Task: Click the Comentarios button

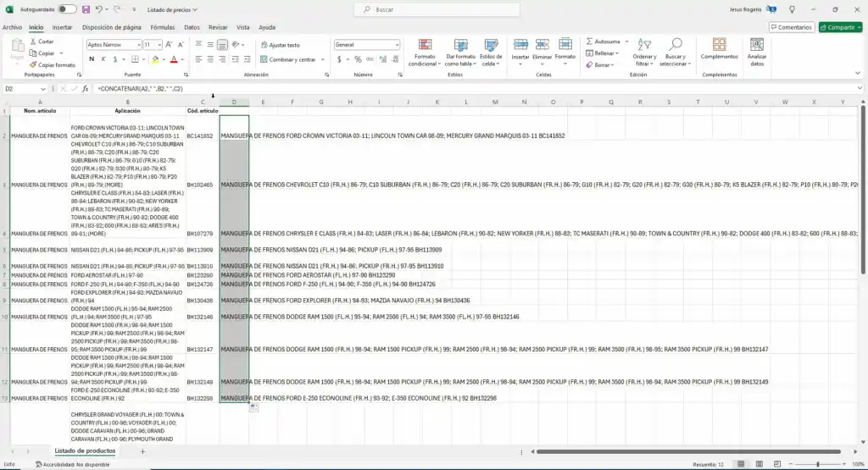Action: [792, 27]
